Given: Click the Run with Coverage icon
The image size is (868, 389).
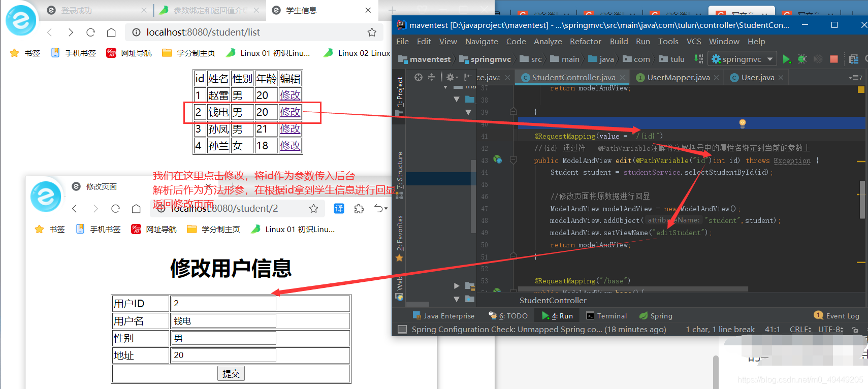Looking at the screenshot, I should point(818,59).
